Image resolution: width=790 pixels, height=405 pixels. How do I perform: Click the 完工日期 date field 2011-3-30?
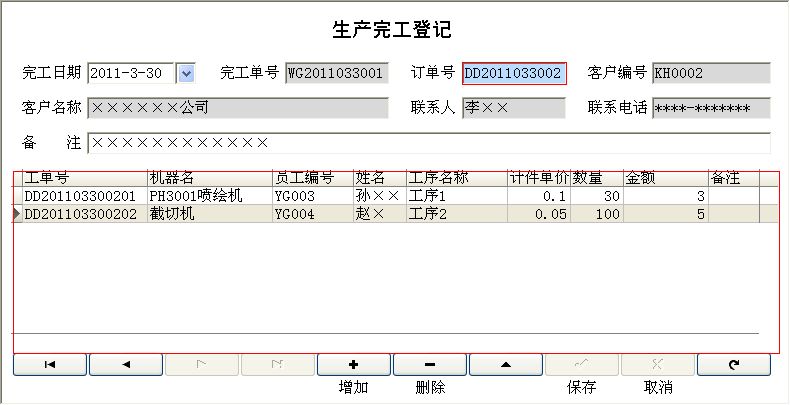pos(131,74)
